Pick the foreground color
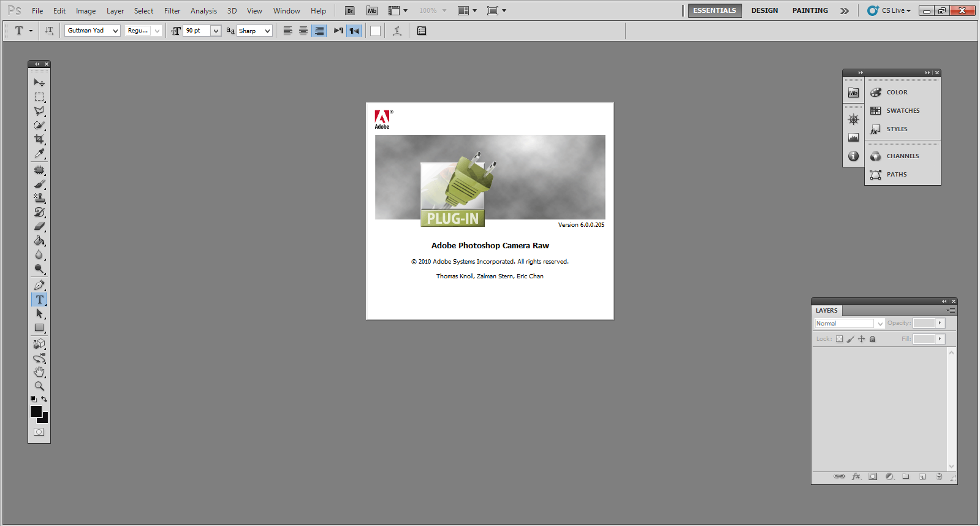This screenshot has width=980, height=526. point(36,411)
